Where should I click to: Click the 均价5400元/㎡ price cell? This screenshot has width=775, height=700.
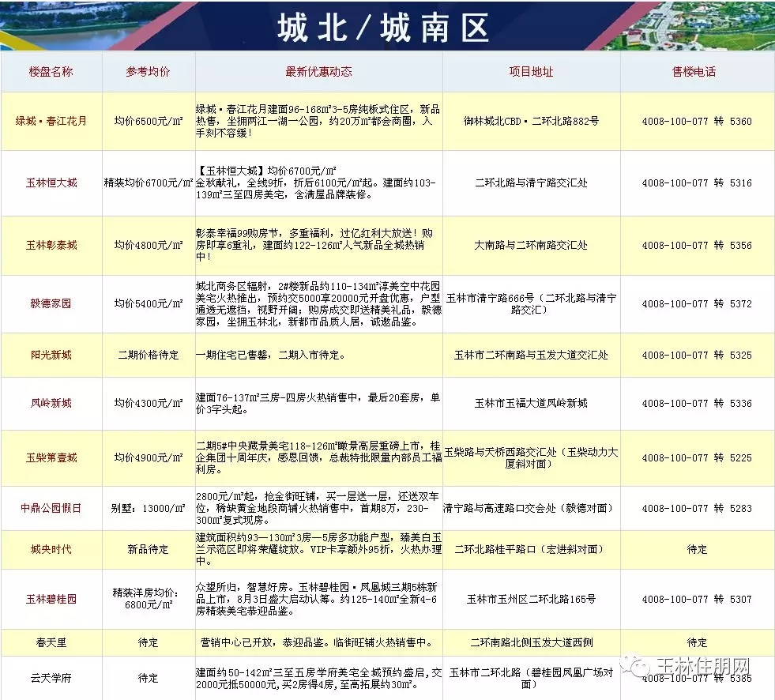(149, 303)
